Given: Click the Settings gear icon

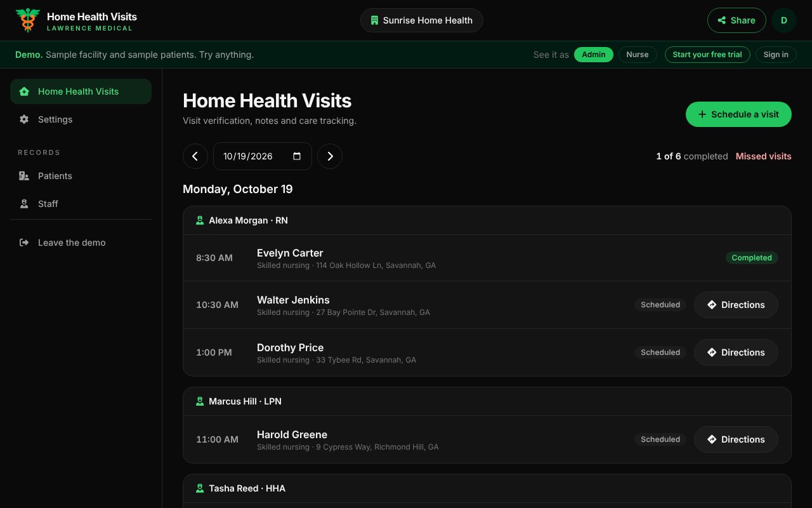Looking at the screenshot, I should [x=24, y=119].
